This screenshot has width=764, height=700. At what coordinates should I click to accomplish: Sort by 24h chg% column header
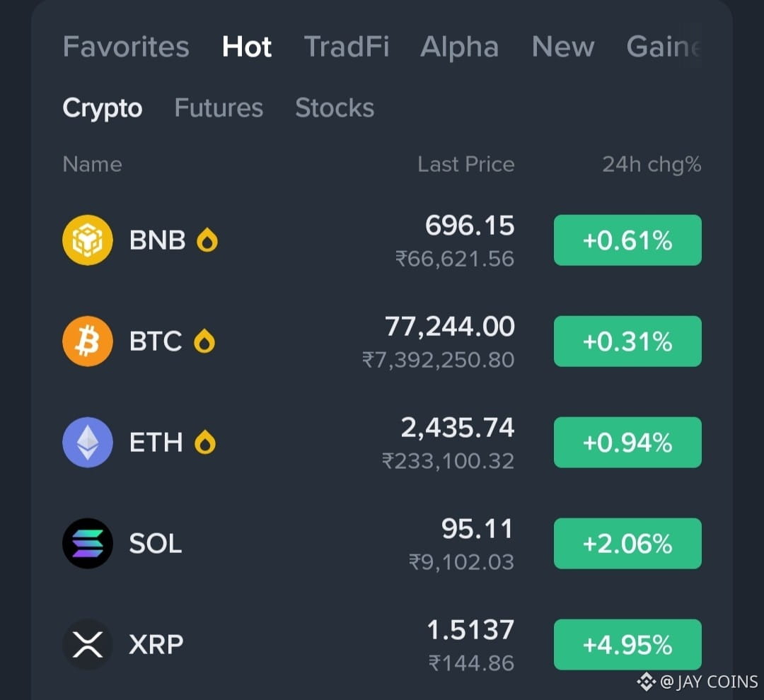pyautogui.click(x=652, y=165)
